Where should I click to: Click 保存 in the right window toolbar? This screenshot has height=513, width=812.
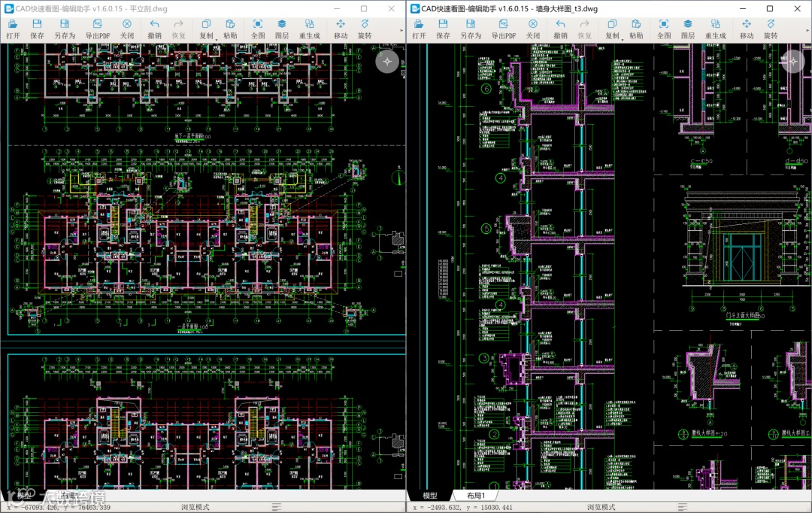click(443, 29)
